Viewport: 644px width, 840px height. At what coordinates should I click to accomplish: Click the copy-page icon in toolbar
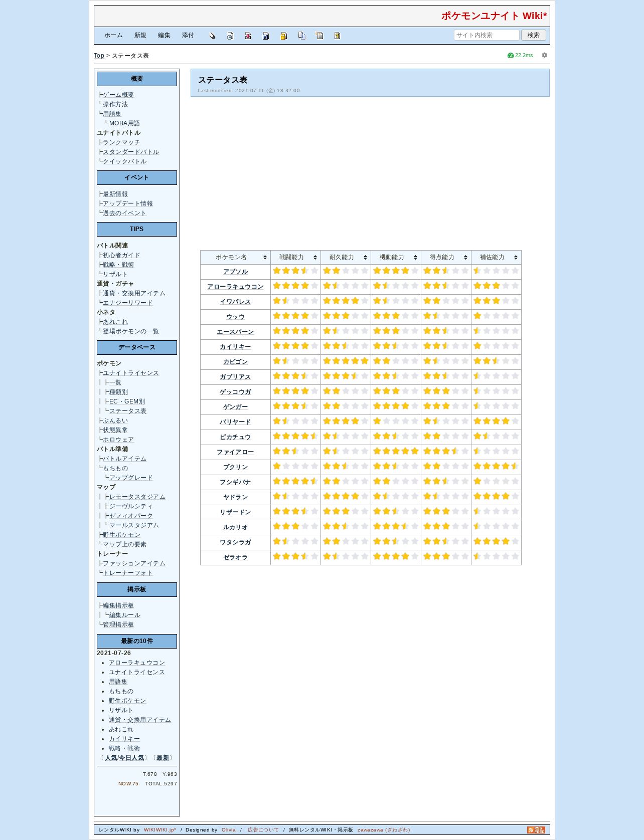point(212,36)
